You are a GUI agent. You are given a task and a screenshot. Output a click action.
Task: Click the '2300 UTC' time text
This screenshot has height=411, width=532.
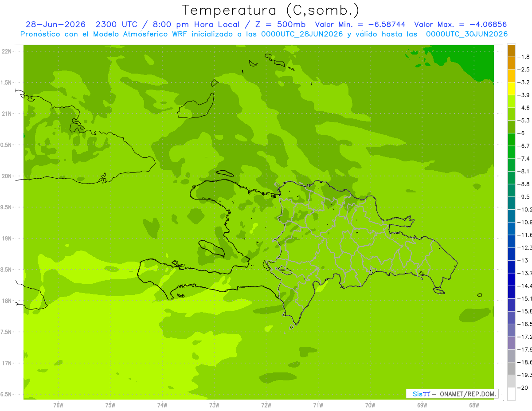116,24
